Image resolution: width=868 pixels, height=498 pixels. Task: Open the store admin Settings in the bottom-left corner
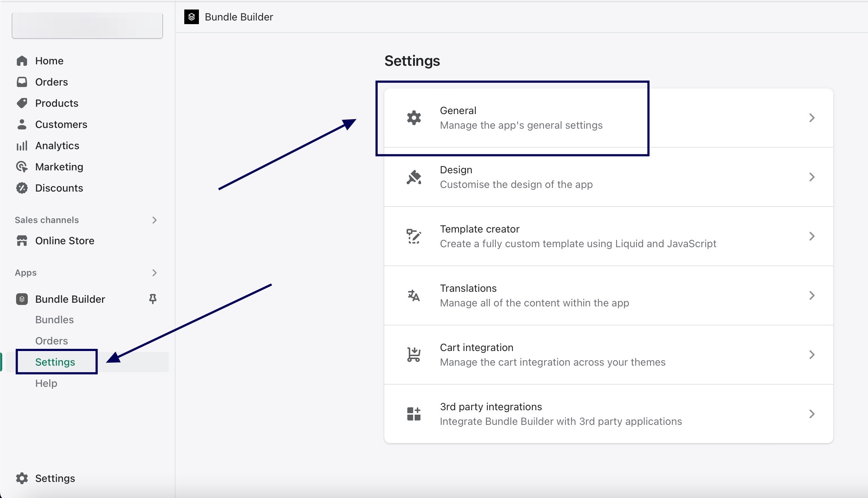(55, 478)
